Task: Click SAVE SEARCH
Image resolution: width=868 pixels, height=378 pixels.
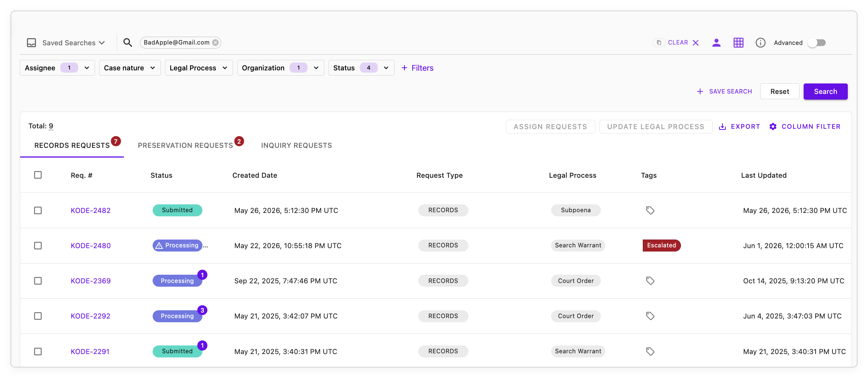Action: (x=724, y=91)
